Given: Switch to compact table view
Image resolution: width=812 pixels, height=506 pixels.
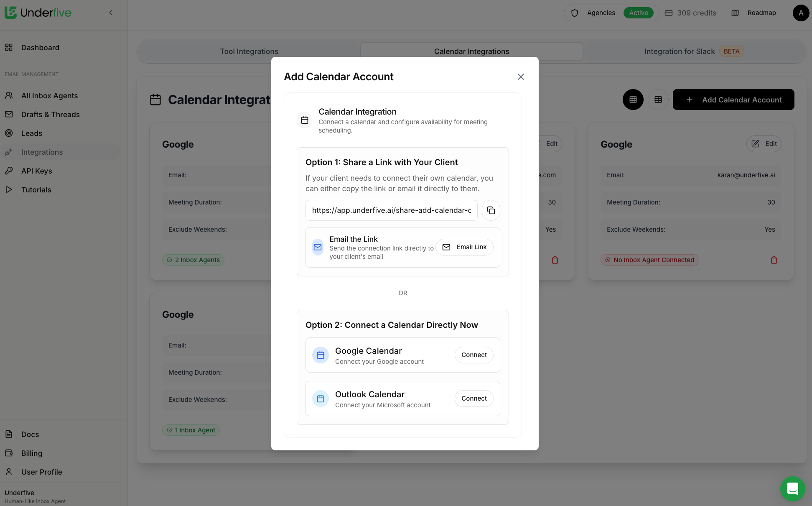Looking at the screenshot, I should tap(658, 100).
